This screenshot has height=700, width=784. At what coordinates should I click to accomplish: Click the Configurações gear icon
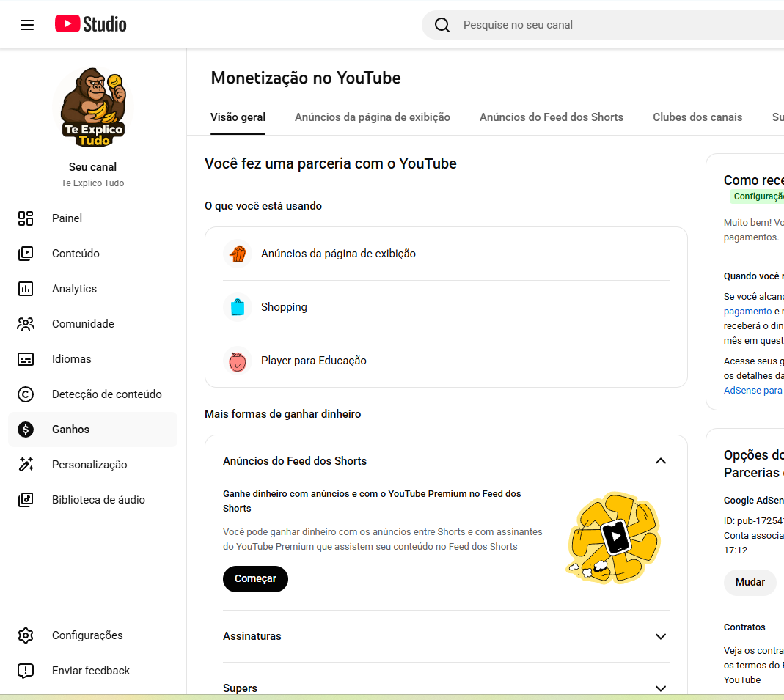pos(26,635)
